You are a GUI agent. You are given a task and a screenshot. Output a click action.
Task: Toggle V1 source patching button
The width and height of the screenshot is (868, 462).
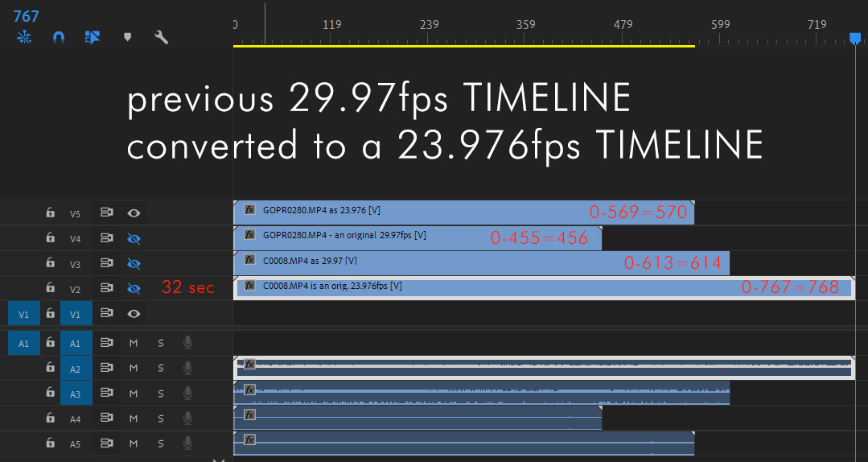[24, 314]
